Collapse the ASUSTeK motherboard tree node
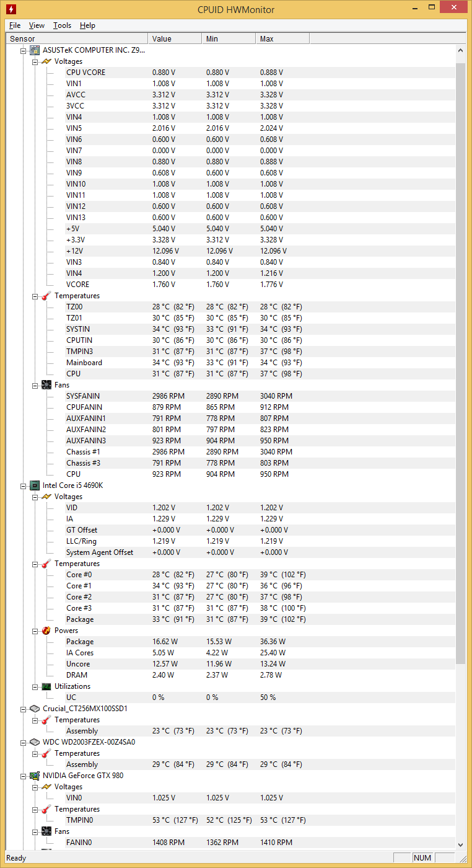The height and width of the screenshot is (868, 472). pyautogui.click(x=24, y=50)
